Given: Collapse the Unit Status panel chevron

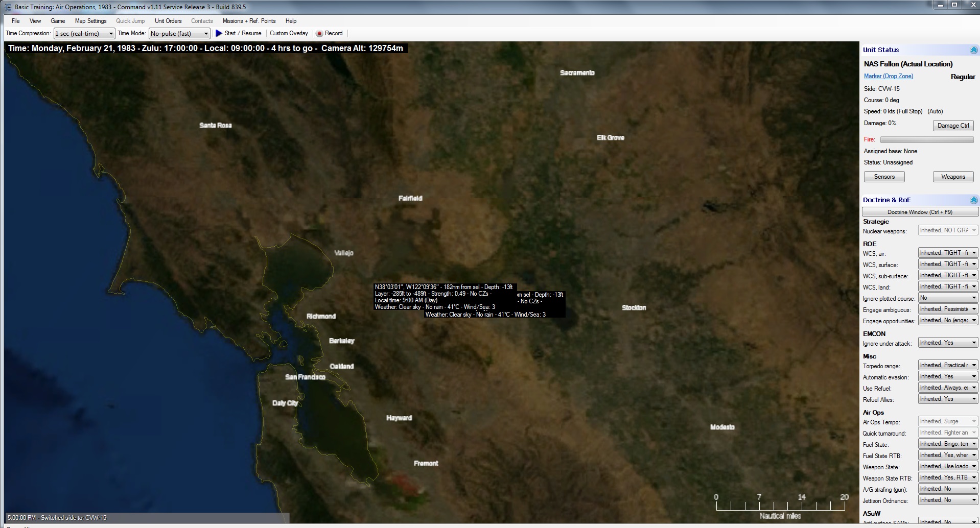Looking at the screenshot, I should 973,50.
